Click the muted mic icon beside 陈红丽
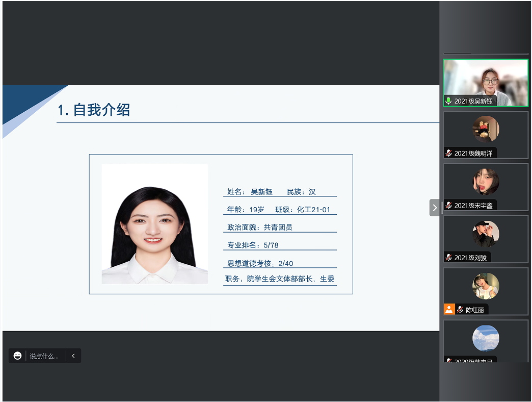Viewport: 532px width, 402px height. (x=460, y=310)
